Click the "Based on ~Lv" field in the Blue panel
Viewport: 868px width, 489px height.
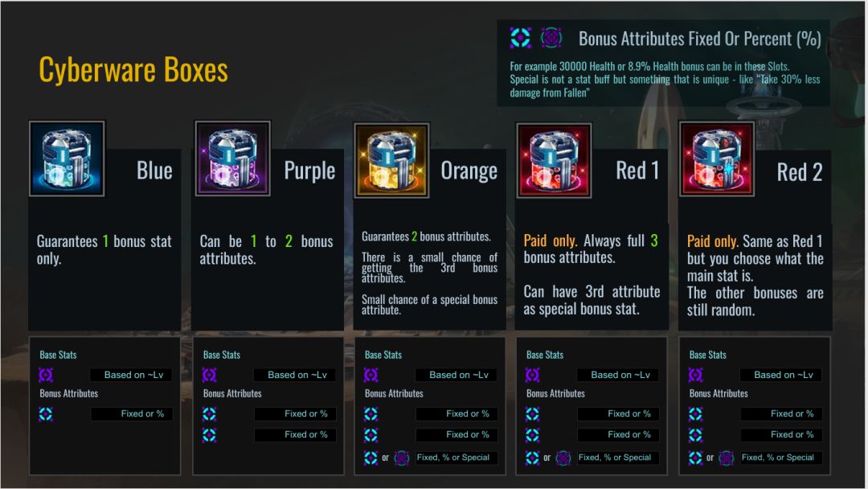[131, 375]
